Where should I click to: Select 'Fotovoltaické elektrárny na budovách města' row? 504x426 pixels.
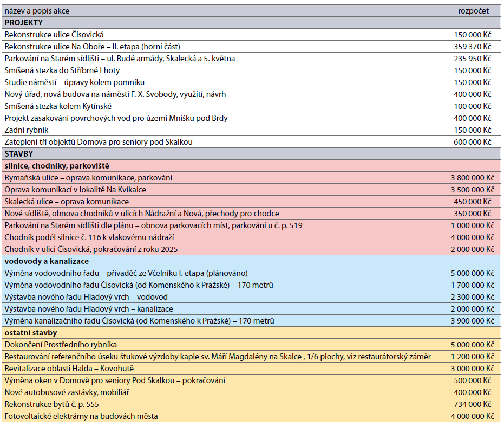(81, 416)
